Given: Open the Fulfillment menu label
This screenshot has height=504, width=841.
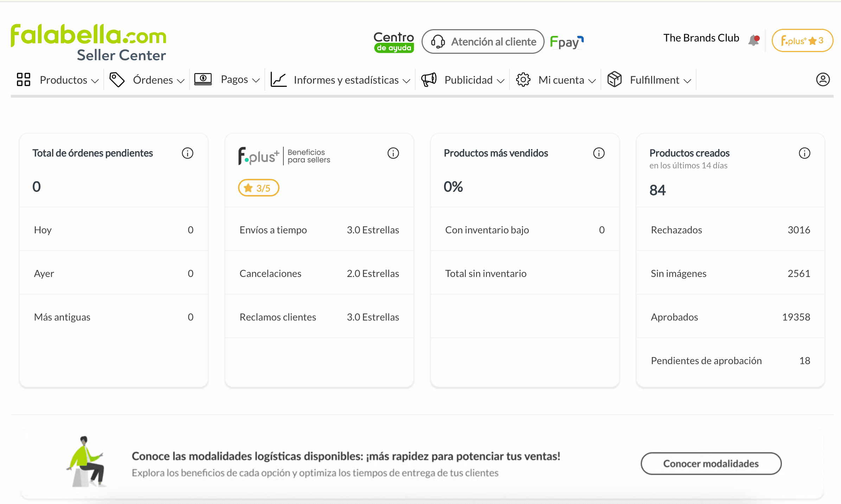Looking at the screenshot, I should click(655, 80).
